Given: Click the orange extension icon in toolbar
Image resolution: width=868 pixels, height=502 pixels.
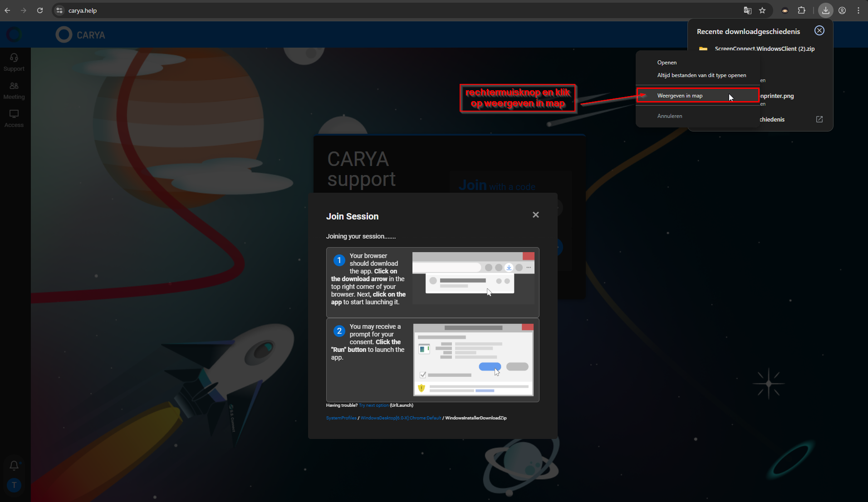Looking at the screenshot, I should (785, 10).
